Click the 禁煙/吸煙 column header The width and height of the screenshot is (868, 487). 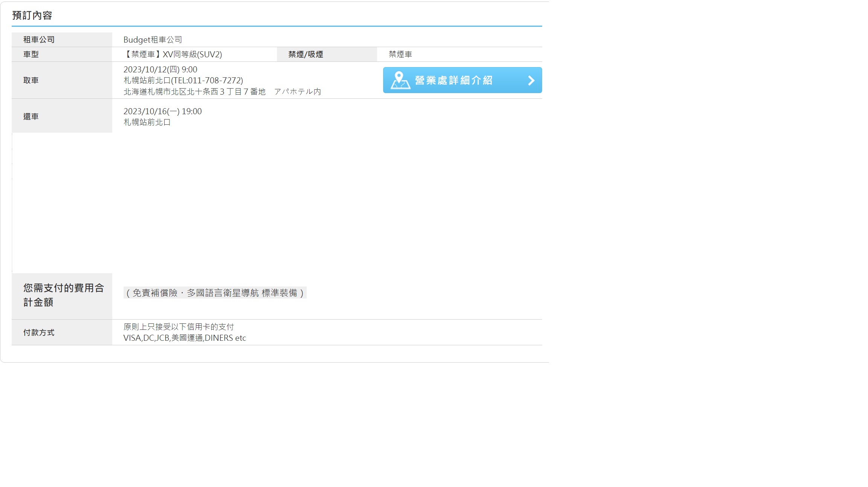coord(306,54)
